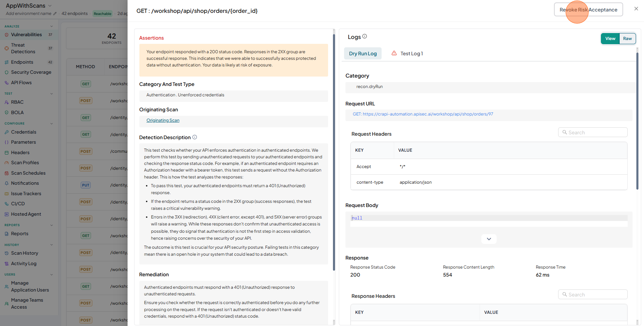The image size is (644, 326).
Task: Click the Hosted Agent sidebar icon
Action: (x=7, y=214)
